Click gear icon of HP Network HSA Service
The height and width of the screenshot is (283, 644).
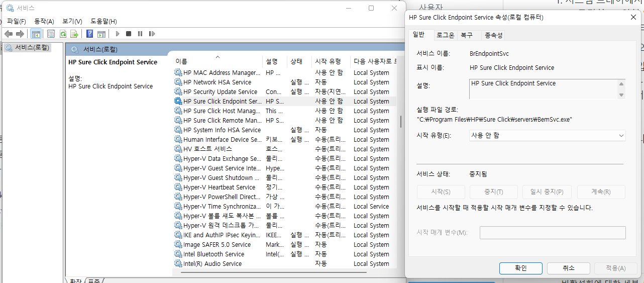[x=178, y=82]
